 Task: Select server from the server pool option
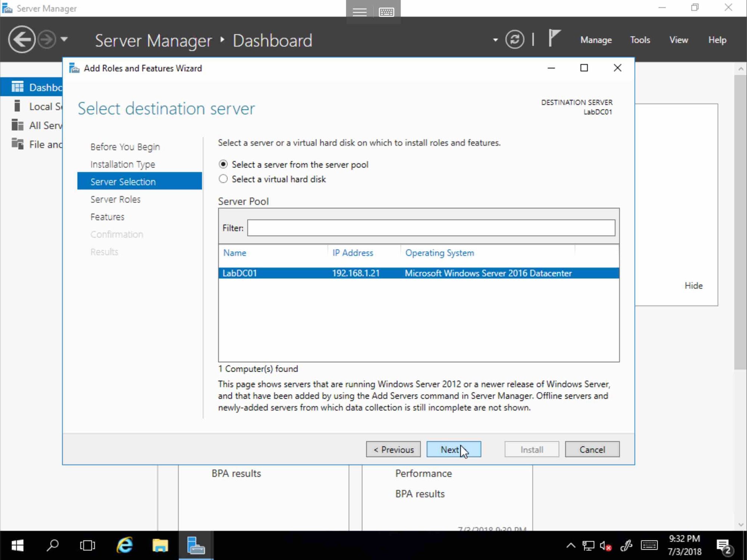coord(223,164)
